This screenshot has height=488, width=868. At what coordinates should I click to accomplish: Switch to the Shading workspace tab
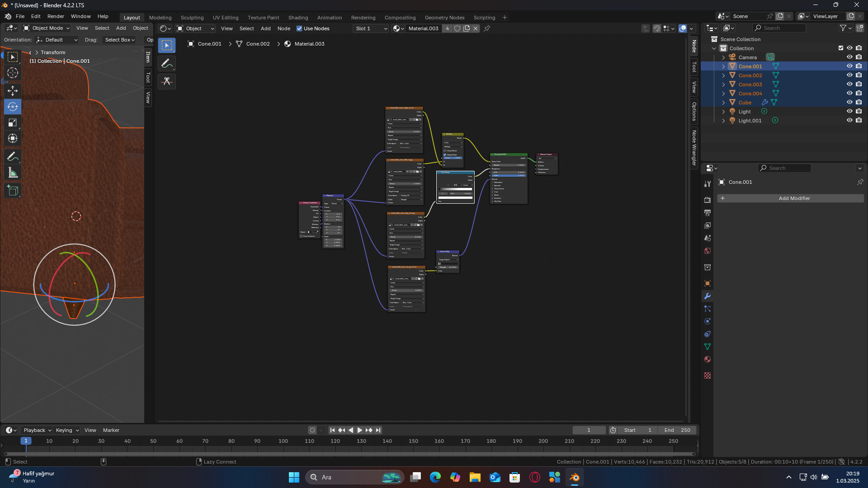[298, 18]
